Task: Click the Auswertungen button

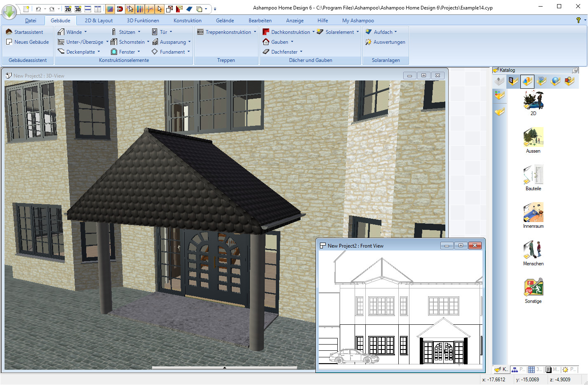Action: pos(385,42)
